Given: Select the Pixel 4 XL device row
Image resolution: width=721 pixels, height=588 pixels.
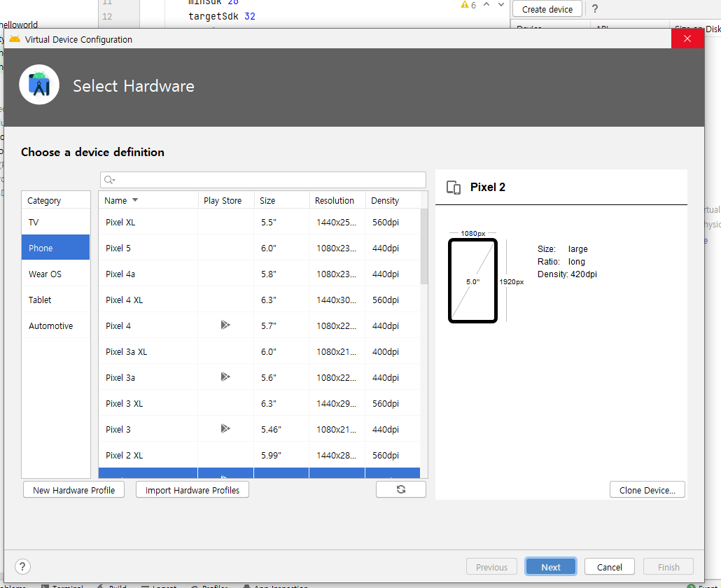Looking at the screenshot, I should tap(259, 300).
